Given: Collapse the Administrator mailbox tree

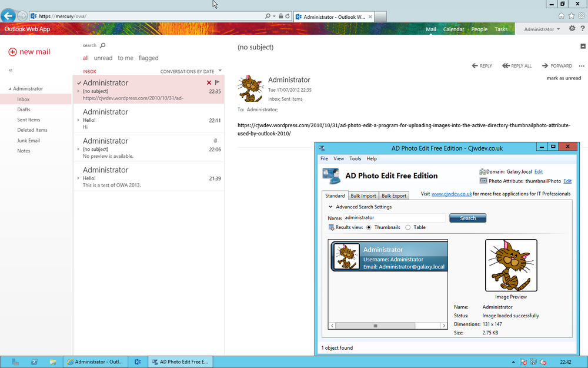Looking at the screenshot, I should click(10, 89).
